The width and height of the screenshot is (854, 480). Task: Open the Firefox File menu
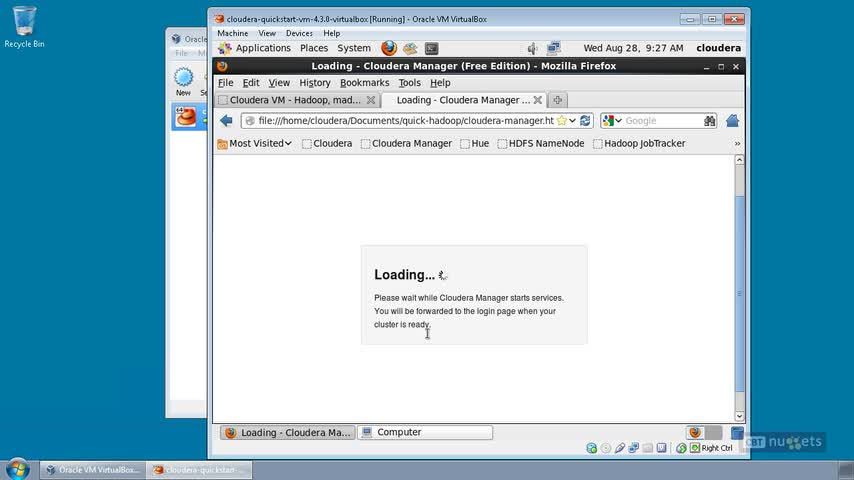point(225,83)
